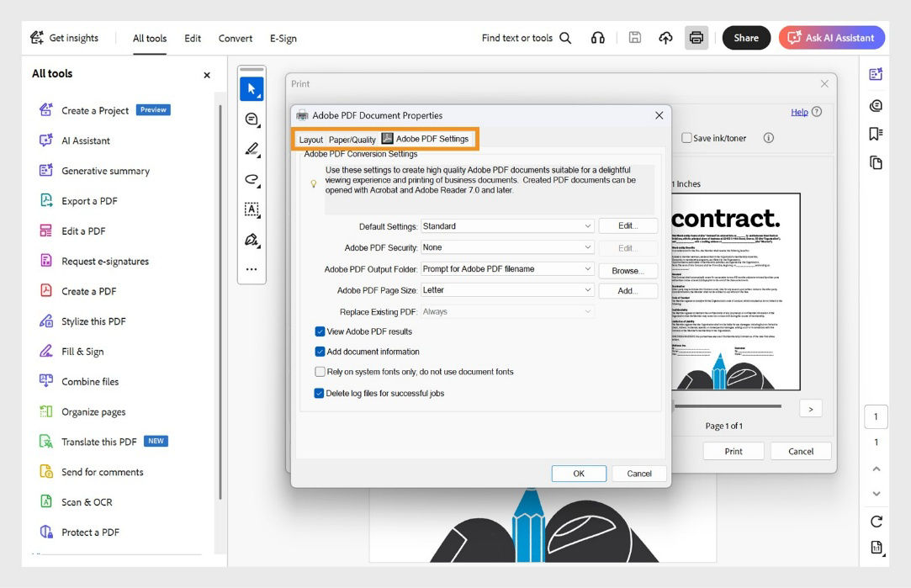This screenshot has height=588, width=911.
Task: Open the bookmarks panel icon on right sidebar
Action: [x=876, y=135]
